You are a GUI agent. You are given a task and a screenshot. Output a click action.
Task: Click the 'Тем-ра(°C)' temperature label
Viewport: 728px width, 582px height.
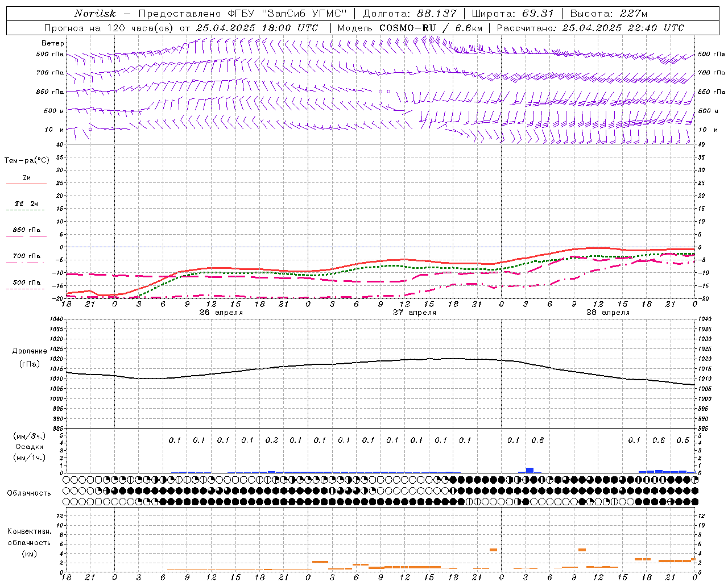pos(27,161)
